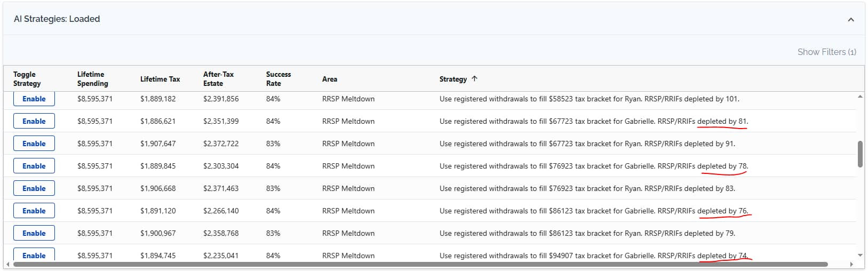Enable Gabrielle's $86123 tax bracket strategy

click(34, 211)
